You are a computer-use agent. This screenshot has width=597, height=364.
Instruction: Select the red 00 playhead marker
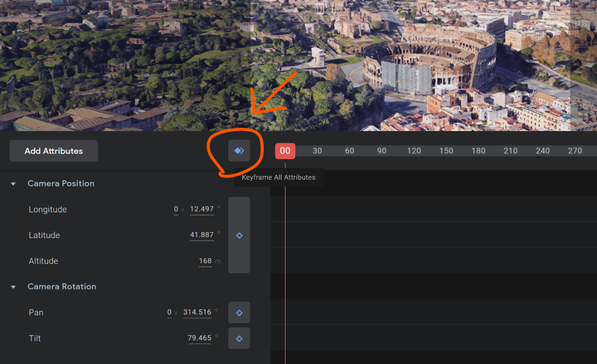(x=285, y=151)
